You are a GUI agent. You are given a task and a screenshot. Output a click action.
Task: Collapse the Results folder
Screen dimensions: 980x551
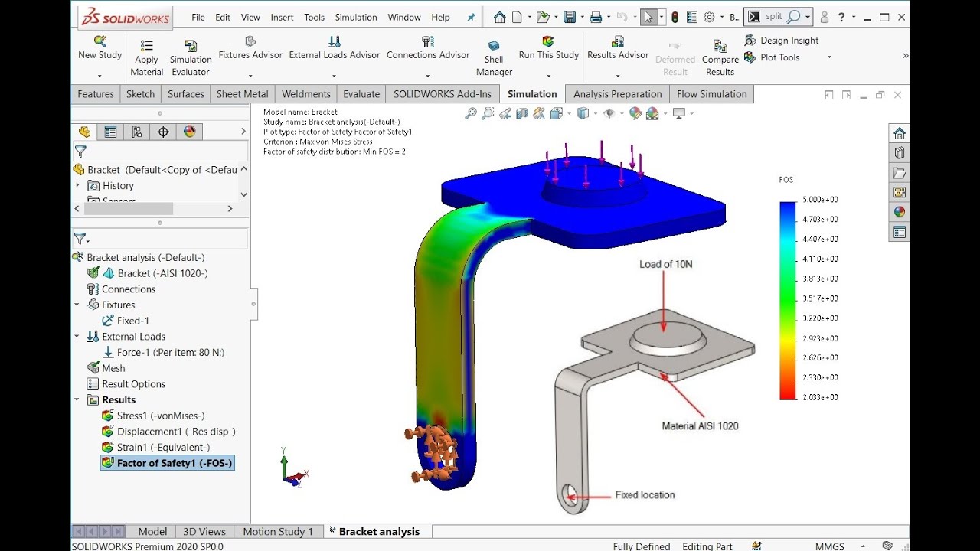[77, 399]
